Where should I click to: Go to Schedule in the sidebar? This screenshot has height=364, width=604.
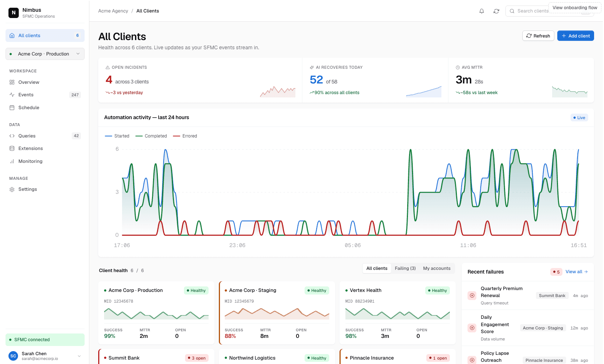tap(45, 108)
